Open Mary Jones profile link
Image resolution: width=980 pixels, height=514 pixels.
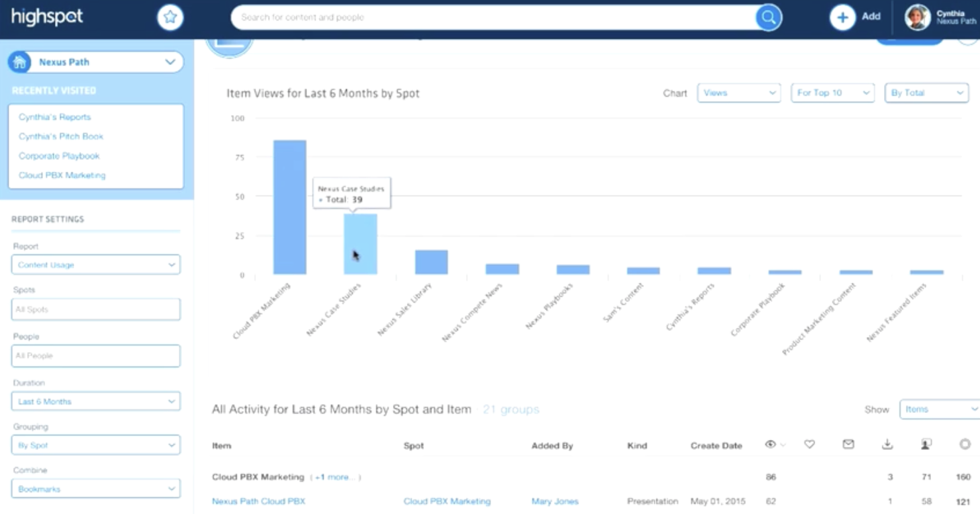tap(555, 501)
